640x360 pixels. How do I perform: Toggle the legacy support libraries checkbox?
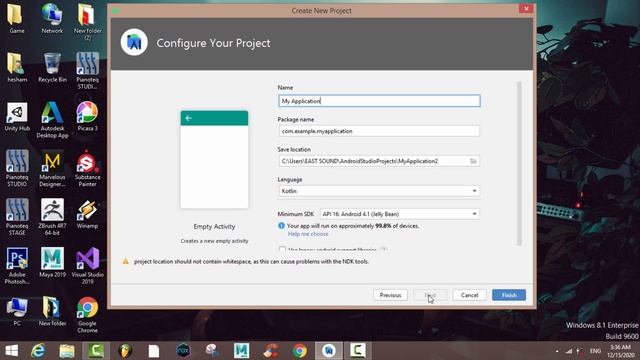[282, 249]
